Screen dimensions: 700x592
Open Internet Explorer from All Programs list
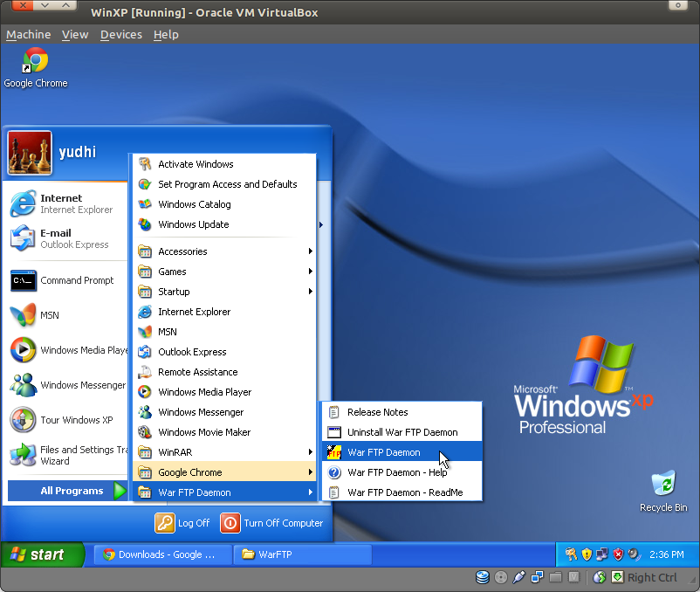pos(224,312)
